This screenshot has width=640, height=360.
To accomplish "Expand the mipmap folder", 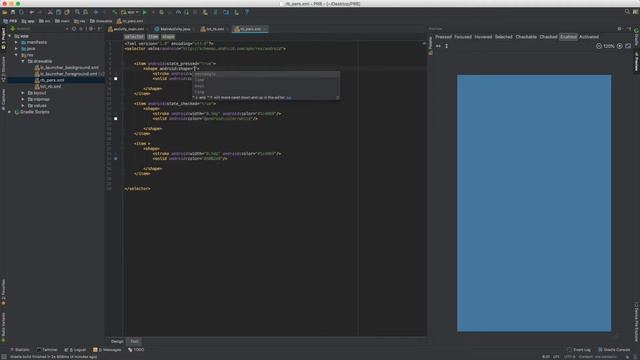I will 23,99.
